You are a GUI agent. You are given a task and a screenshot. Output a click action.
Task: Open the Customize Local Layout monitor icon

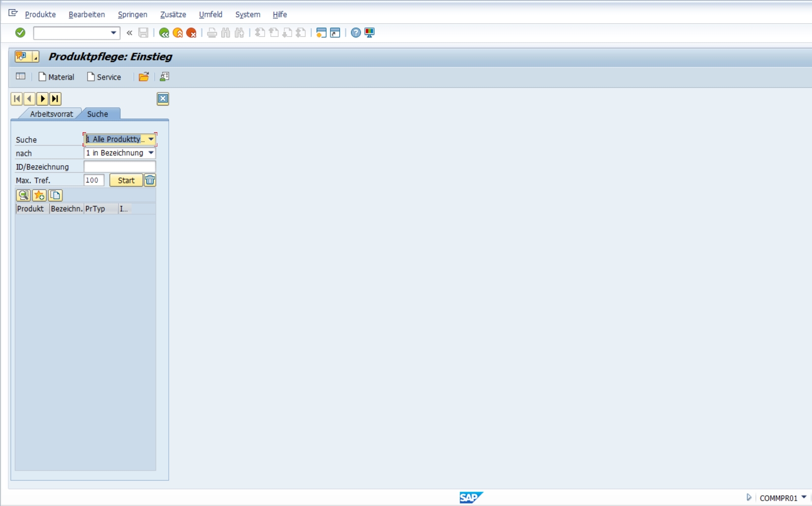point(369,33)
